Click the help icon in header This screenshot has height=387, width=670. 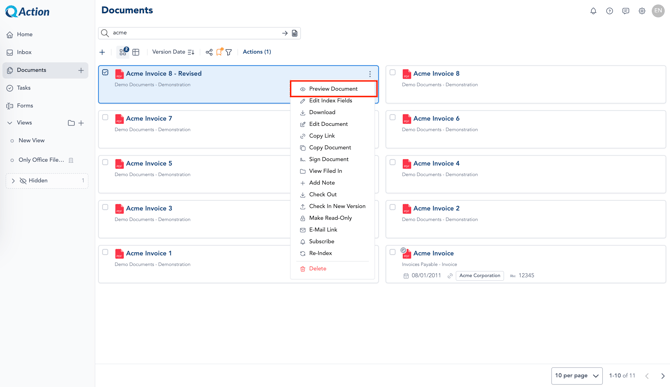(x=609, y=11)
